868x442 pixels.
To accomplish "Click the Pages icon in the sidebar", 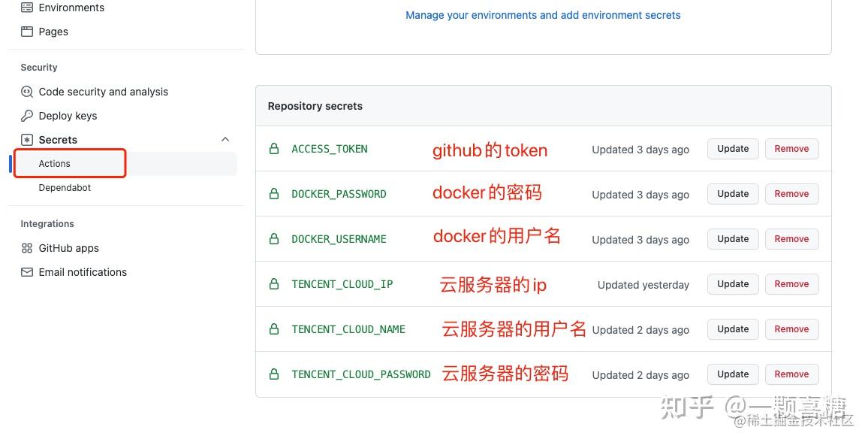I will click(x=26, y=32).
